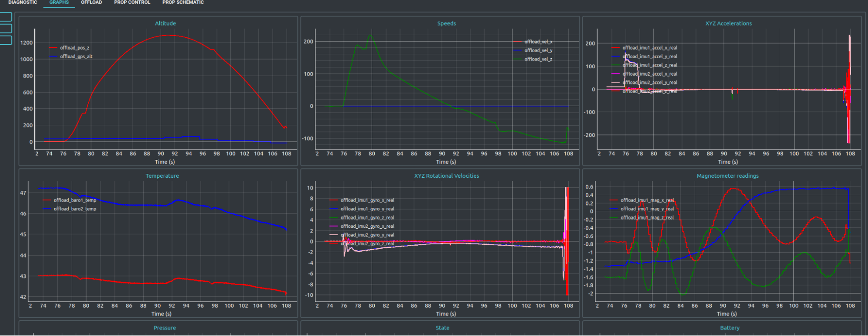
Task: Click offload_imu1_mag_z_real legend entry
Action: point(642,218)
